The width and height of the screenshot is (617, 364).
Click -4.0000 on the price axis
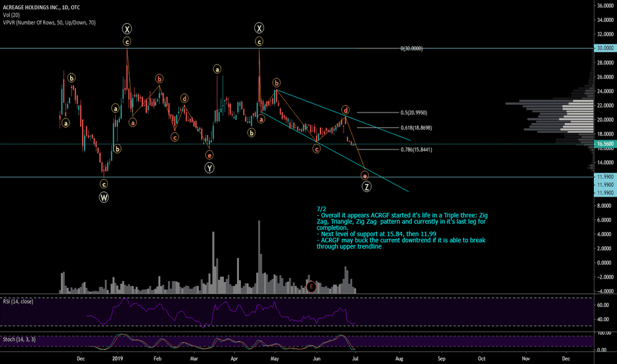tap(604, 291)
